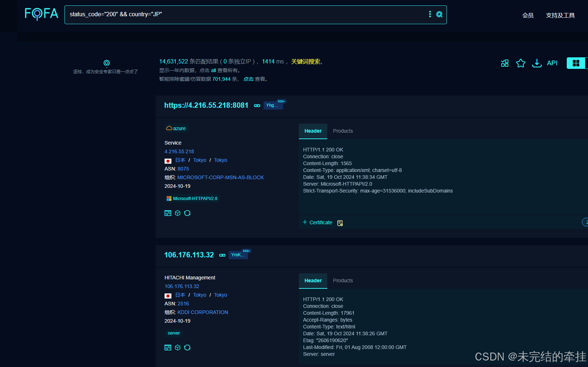Screen dimensions: 588x367
Task: Click IP link 4.216.55.218
Action: point(179,151)
